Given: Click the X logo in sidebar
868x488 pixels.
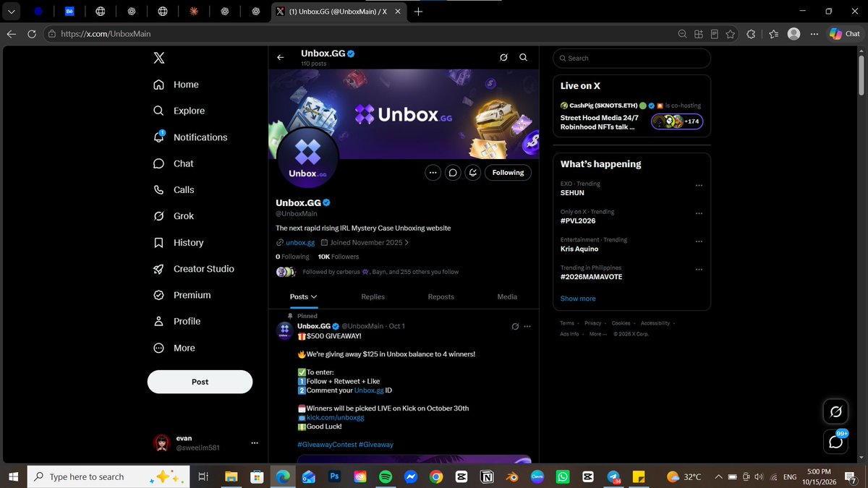Looking at the screenshot, I should tap(159, 58).
